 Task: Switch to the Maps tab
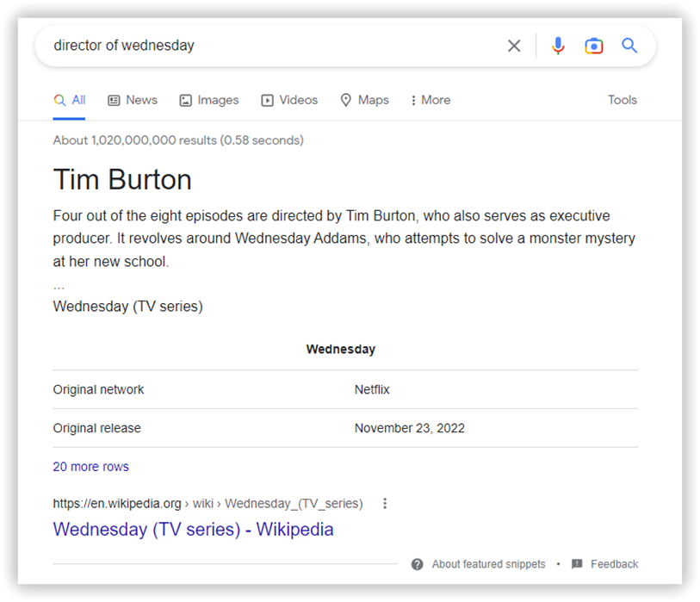364,100
